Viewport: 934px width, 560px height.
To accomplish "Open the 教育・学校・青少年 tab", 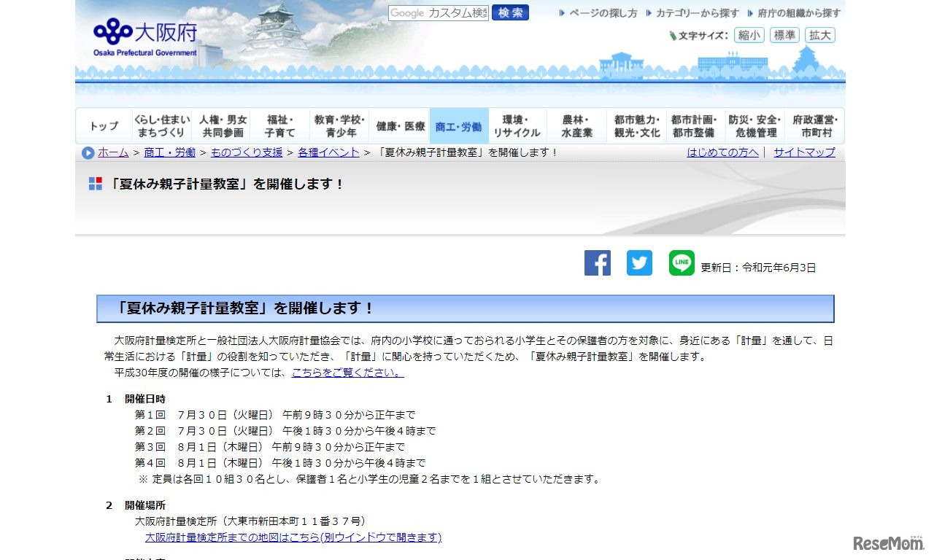I will (340, 126).
